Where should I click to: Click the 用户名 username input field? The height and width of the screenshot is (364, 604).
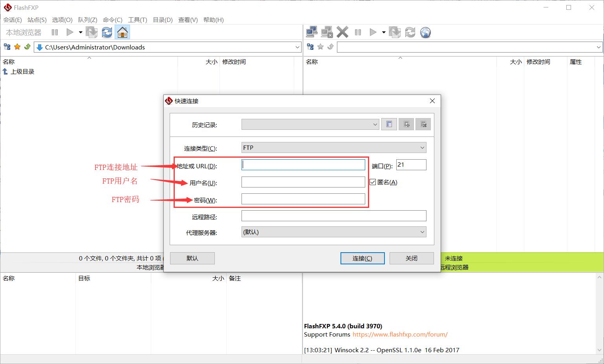[x=303, y=182]
